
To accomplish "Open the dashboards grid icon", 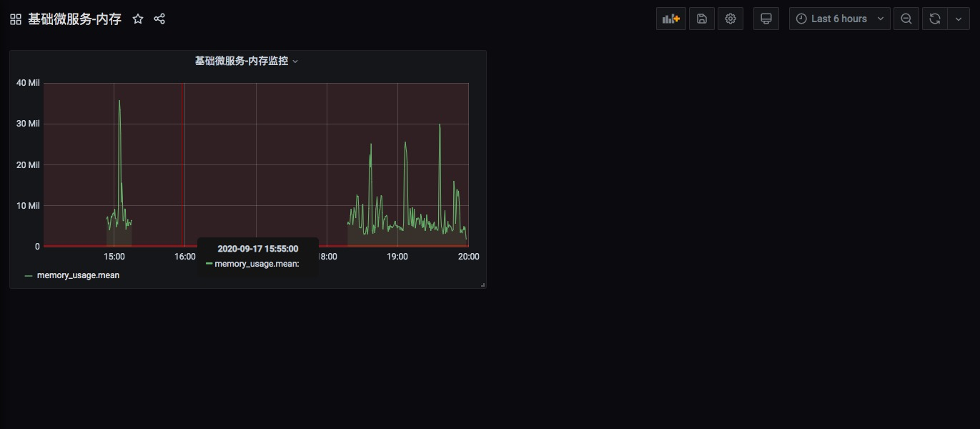I will (x=16, y=19).
